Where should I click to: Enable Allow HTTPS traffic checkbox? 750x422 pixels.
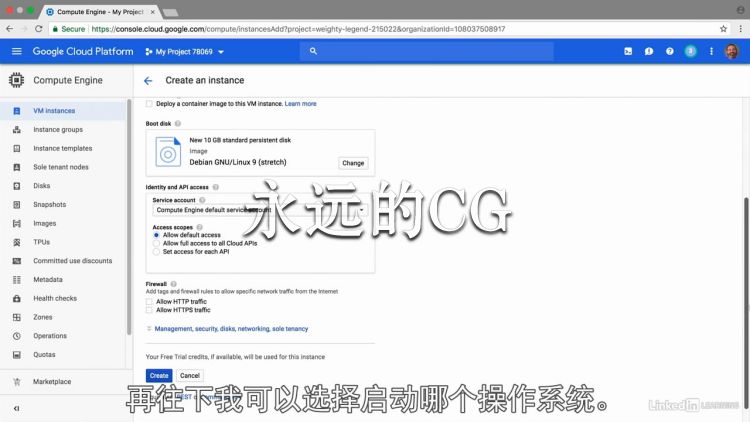[x=149, y=310]
